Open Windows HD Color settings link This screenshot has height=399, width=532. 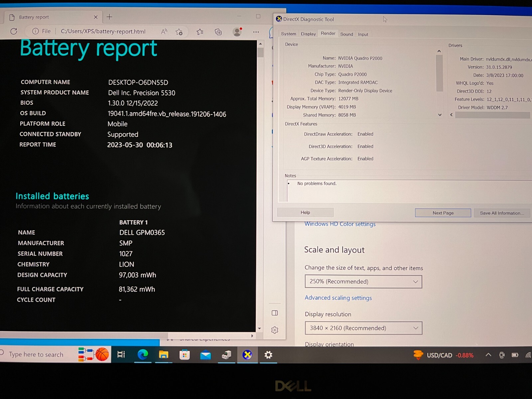tap(340, 224)
